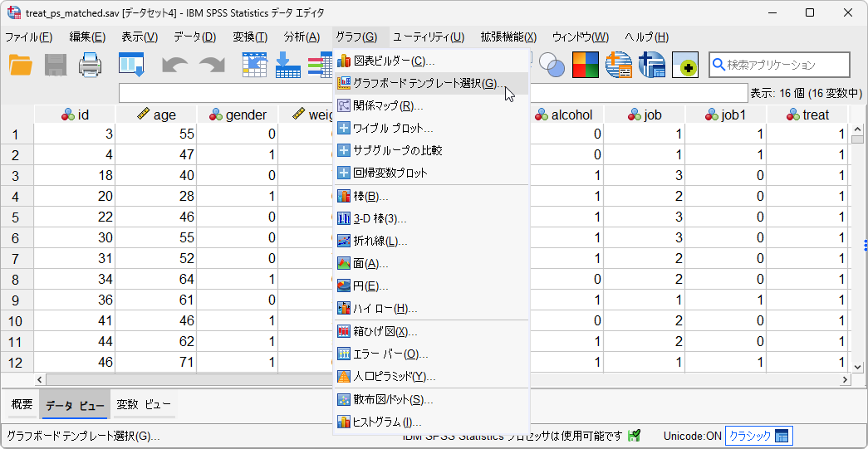868x449 pixels.
Task: Click the blue globe with table icon
Action: coord(651,65)
